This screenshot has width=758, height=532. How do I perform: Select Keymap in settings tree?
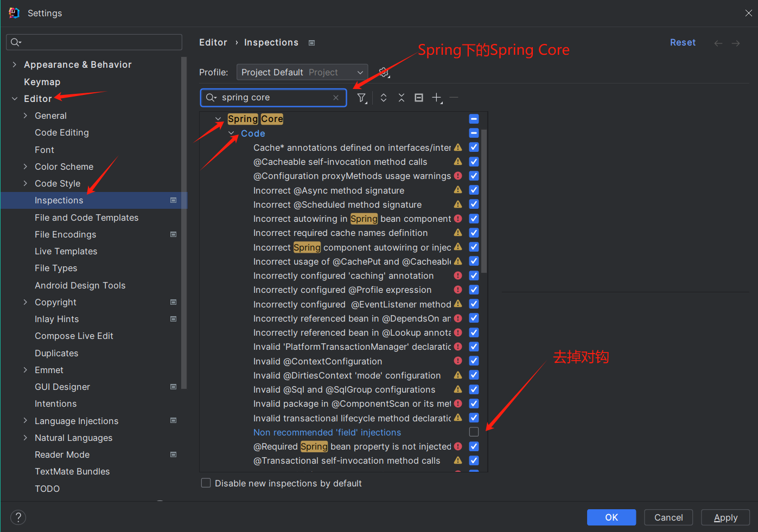click(x=42, y=82)
